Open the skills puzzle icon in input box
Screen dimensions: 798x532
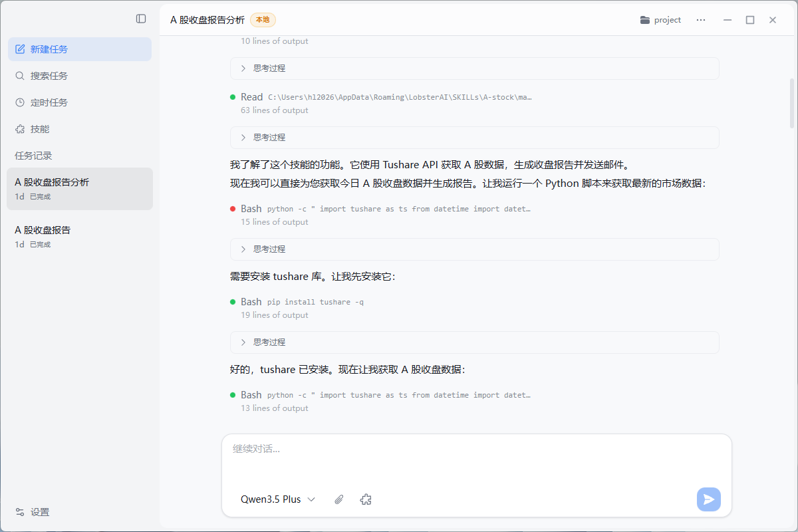pyautogui.click(x=365, y=499)
